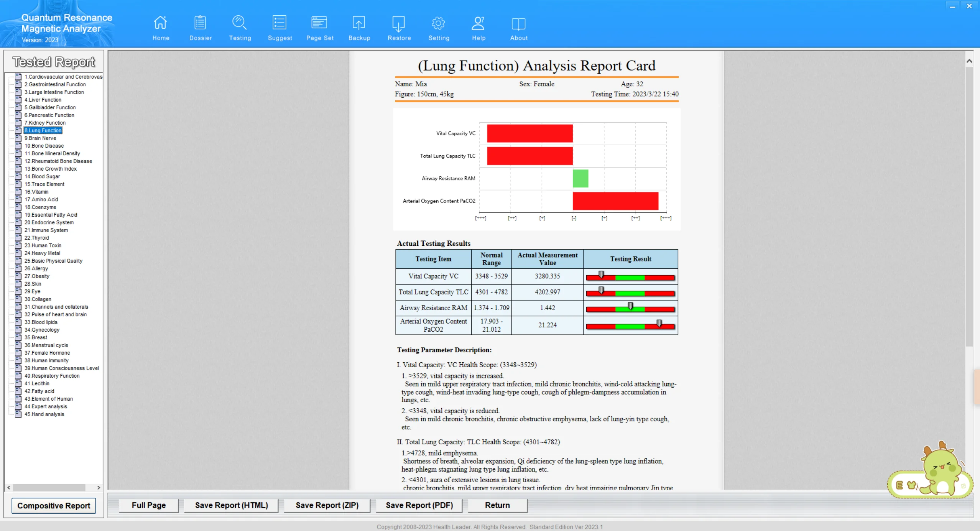Click the Dossier clipboard icon
This screenshot has height=531, width=980.
tap(200, 23)
